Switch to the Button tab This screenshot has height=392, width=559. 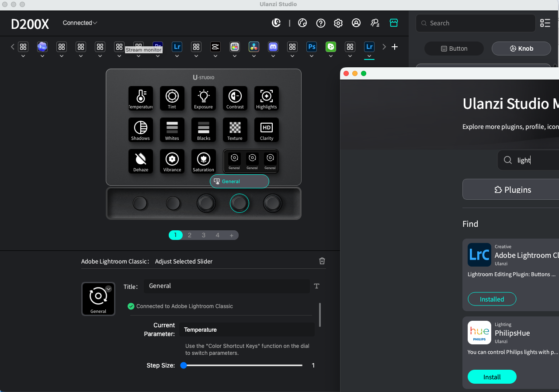pyautogui.click(x=454, y=49)
